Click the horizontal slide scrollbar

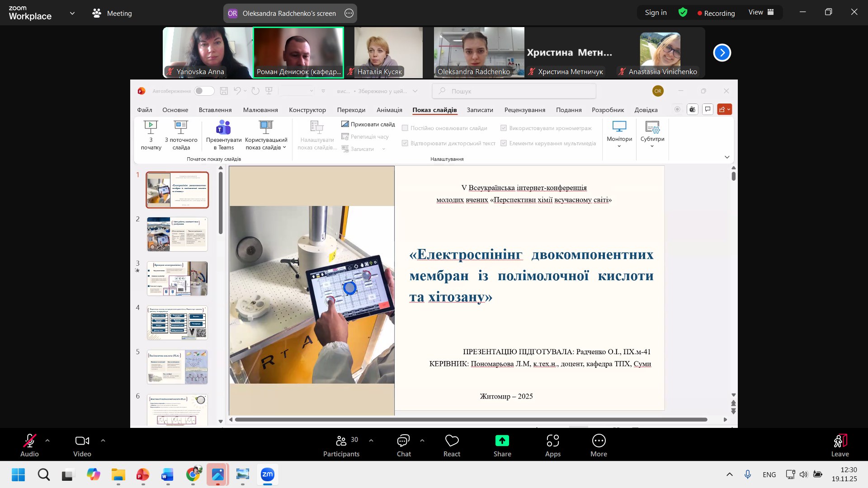[470, 420]
